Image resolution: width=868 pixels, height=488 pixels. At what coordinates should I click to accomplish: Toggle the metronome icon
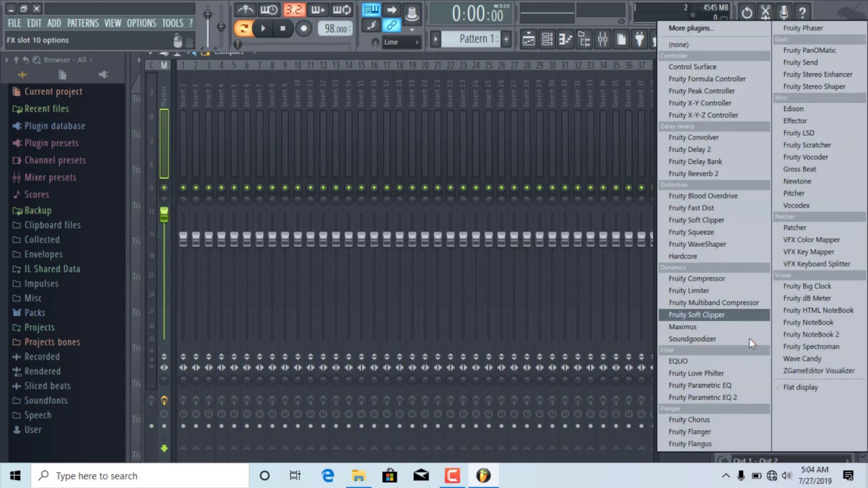click(245, 10)
